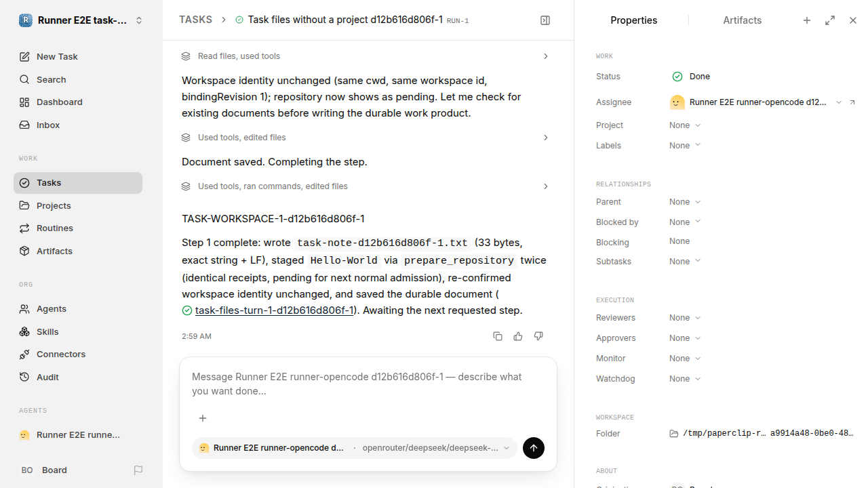Open Search in the sidebar
The height and width of the screenshot is (488, 868).
(78, 79)
